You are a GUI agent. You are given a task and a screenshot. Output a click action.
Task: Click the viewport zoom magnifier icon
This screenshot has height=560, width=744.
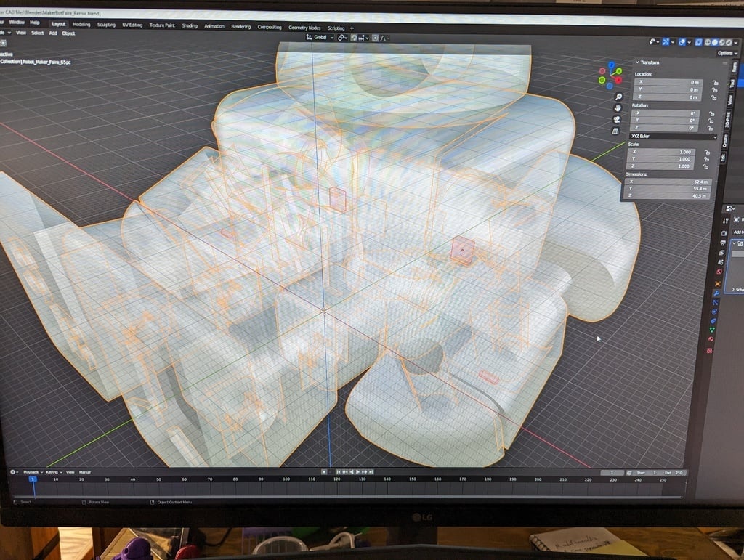point(619,97)
